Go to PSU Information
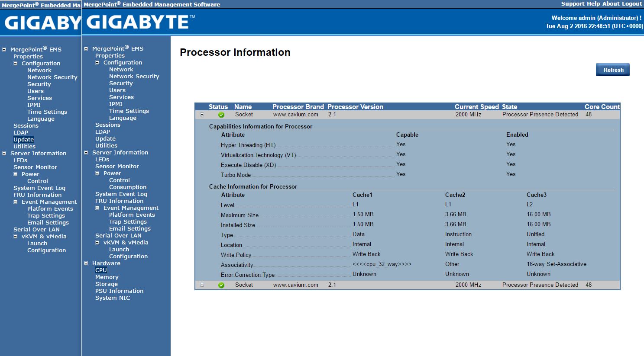The width and height of the screenshot is (644, 356). coord(119,291)
